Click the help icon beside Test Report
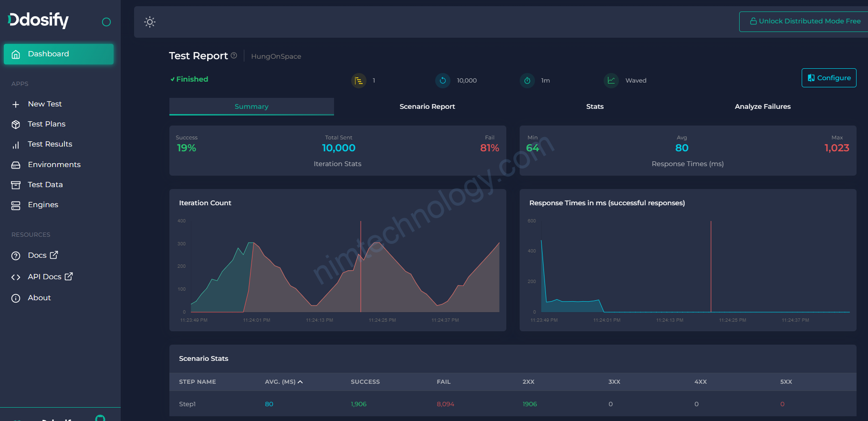The height and width of the screenshot is (421, 868). (234, 56)
